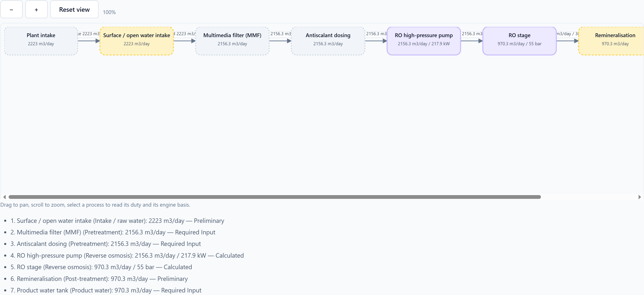Select the Antiscalant dosing node
The height and width of the screenshot is (295, 644).
tap(328, 41)
